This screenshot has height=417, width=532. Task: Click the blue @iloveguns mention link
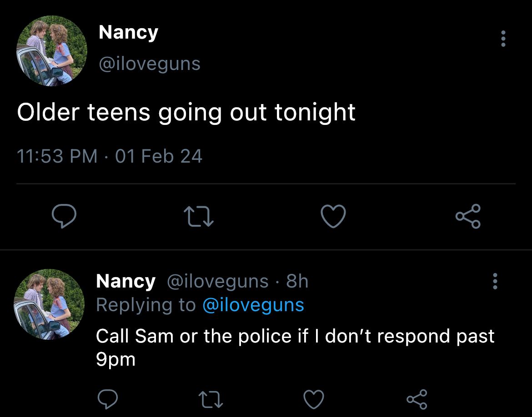(253, 305)
